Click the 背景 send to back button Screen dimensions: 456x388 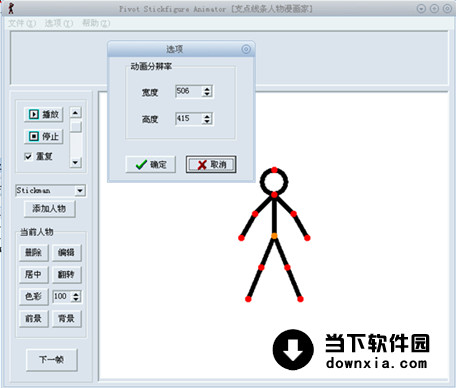[x=67, y=318]
